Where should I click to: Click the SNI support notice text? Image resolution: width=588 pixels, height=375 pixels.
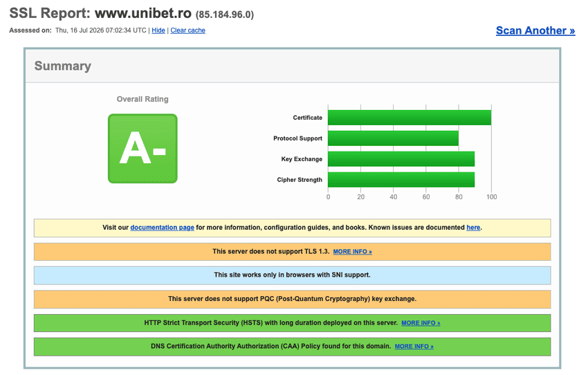point(292,275)
